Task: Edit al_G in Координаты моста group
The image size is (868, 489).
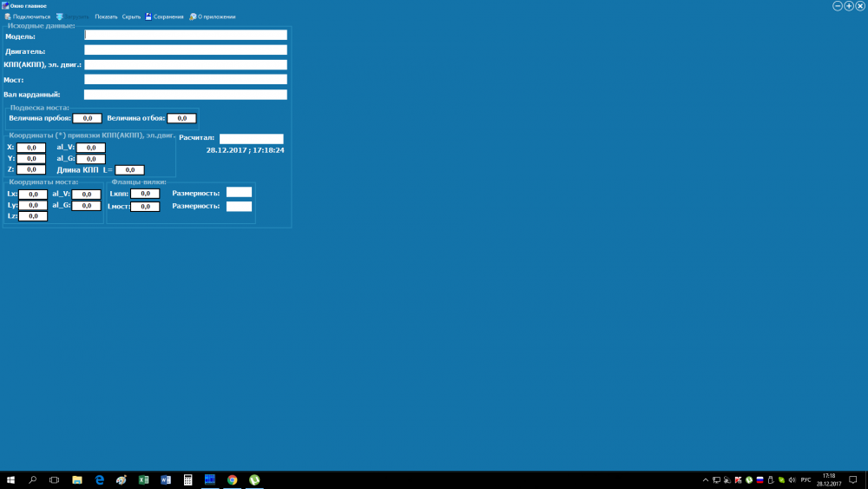Action: [86, 206]
